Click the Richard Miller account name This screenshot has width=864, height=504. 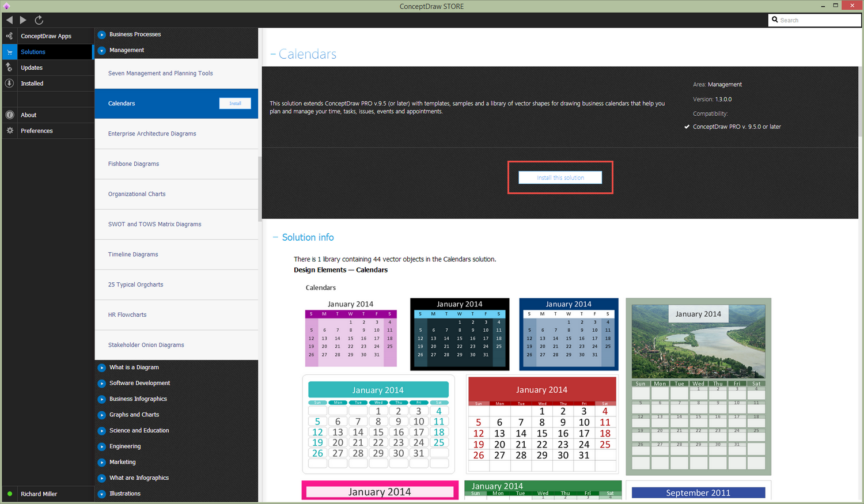coord(39,494)
